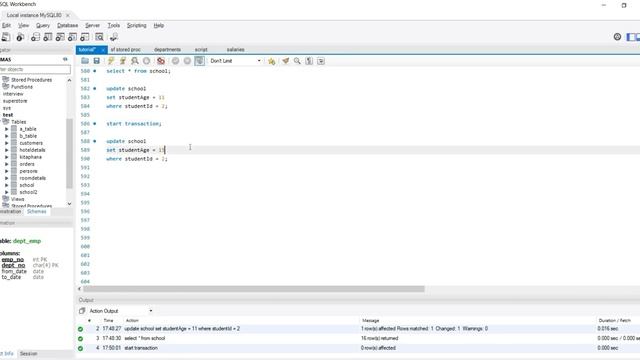Switch to the salaries tab
This screenshot has height=360, width=640.
click(x=236, y=49)
